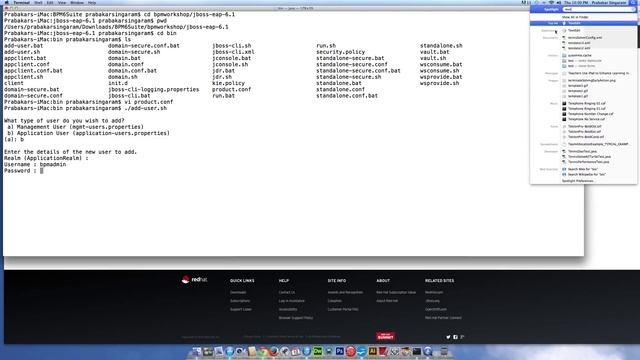Select TextEdit under Applications in Spotlight

[574, 30]
